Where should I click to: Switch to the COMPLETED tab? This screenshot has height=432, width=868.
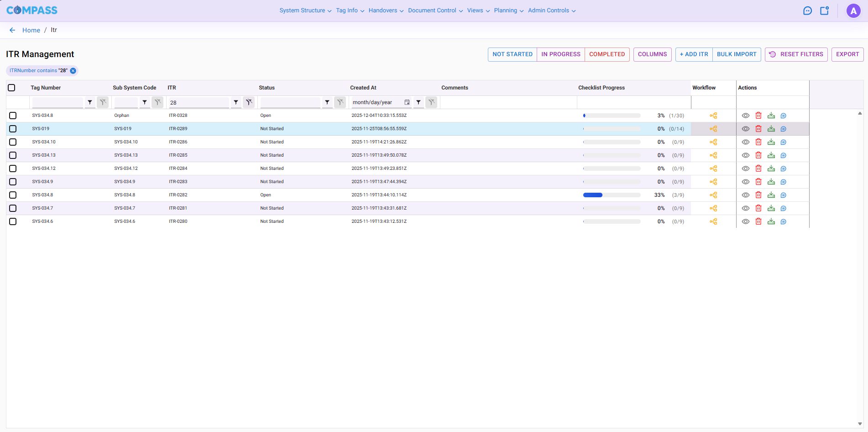(x=607, y=54)
